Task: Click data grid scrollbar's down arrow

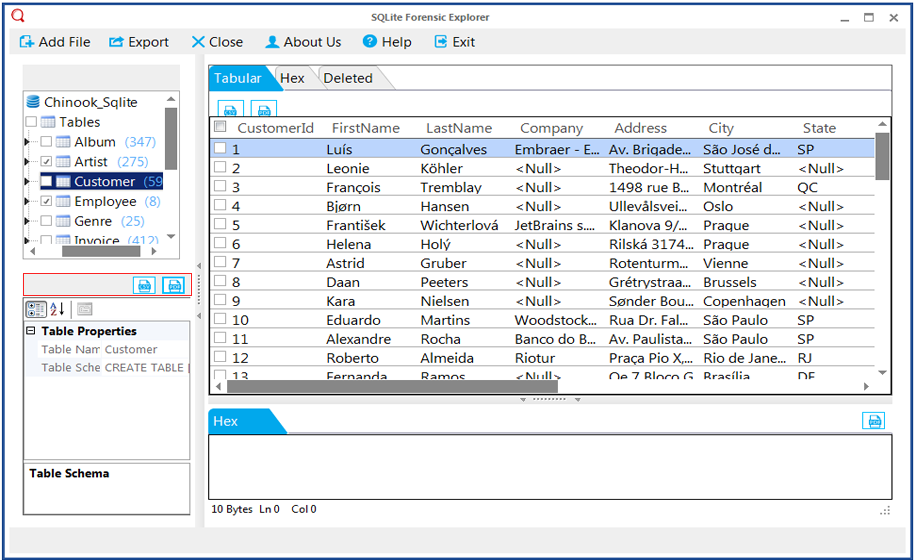Action: point(882,373)
